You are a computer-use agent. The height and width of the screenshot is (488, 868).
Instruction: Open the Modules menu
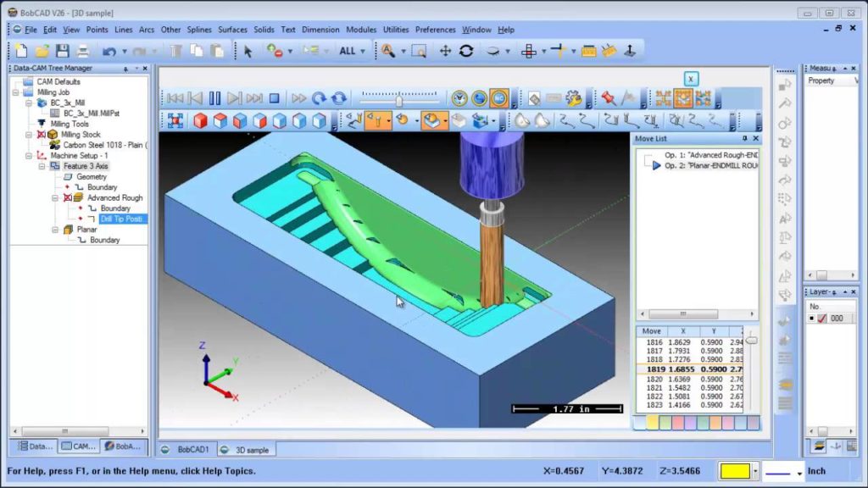click(x=361, y=30)
